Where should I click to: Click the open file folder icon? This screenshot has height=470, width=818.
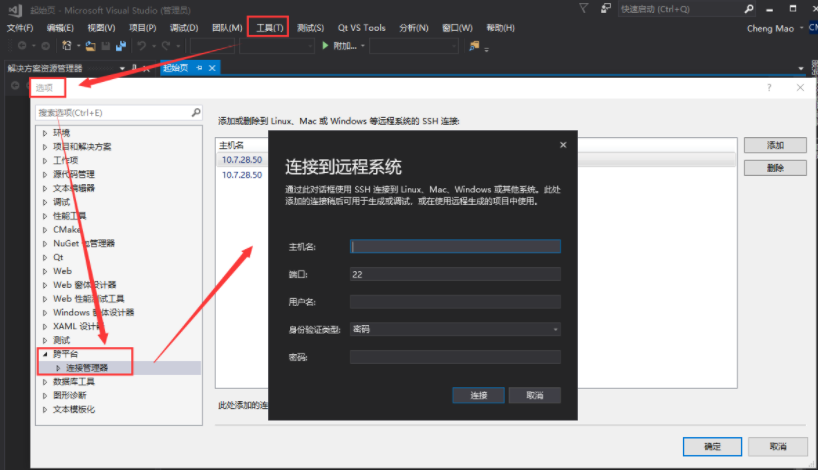pyautogui.click(x=90, y=46)
